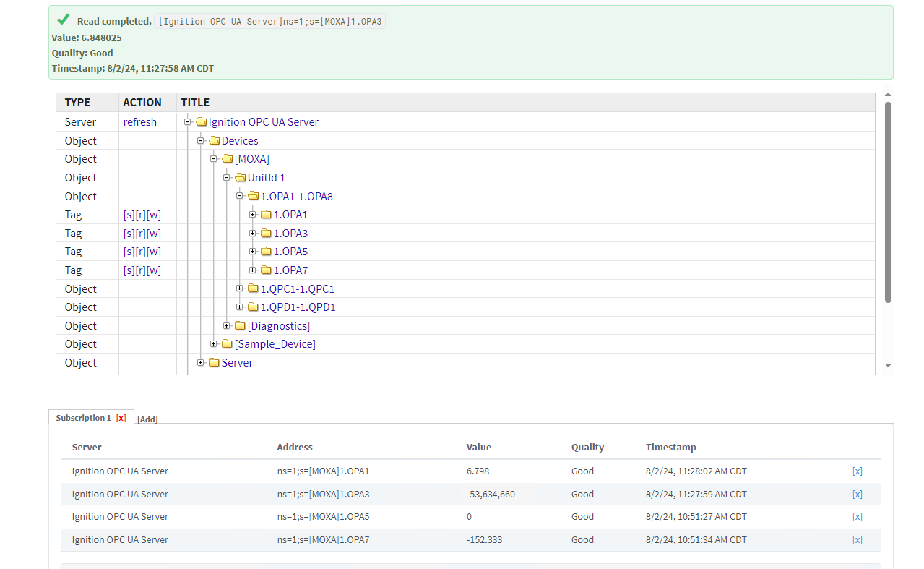Subscribe to 1.OPA7 with its [s] link

point(129,270)
